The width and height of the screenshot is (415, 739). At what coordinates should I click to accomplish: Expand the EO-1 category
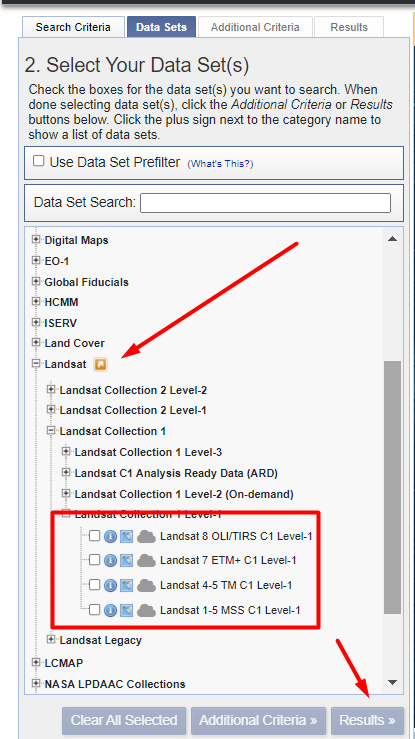pyautogui.click(x=36, y=260)
